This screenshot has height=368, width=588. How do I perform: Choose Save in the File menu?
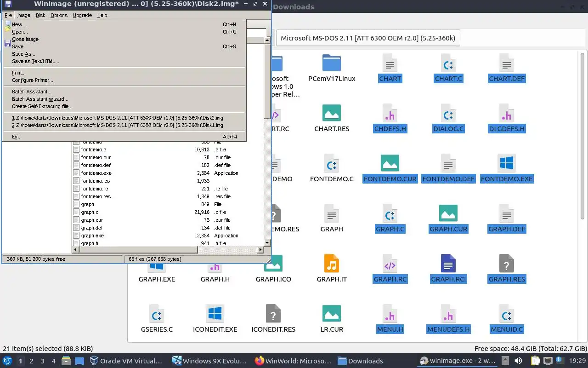(x=124, y=46)
